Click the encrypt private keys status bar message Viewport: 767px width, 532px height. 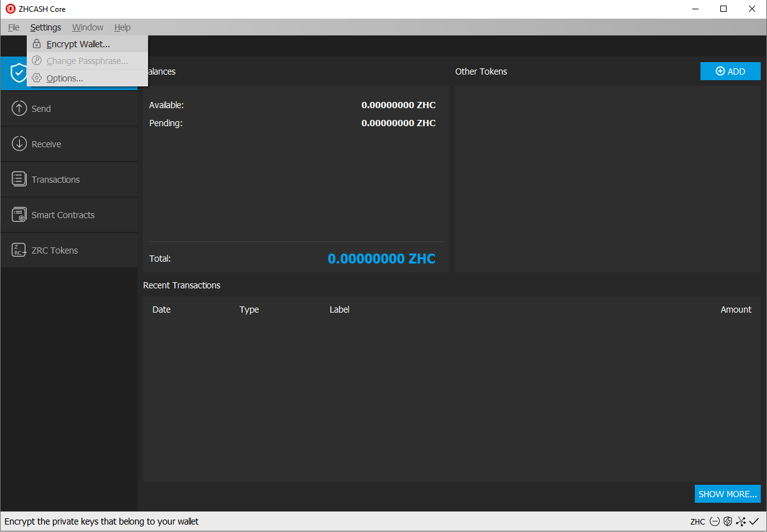point(101,521)
